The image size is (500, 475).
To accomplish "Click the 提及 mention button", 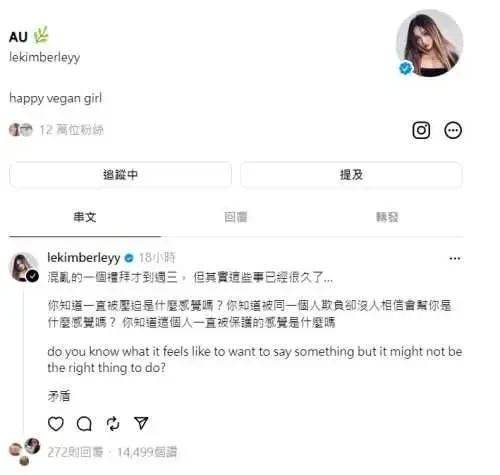I will point(351,175).
